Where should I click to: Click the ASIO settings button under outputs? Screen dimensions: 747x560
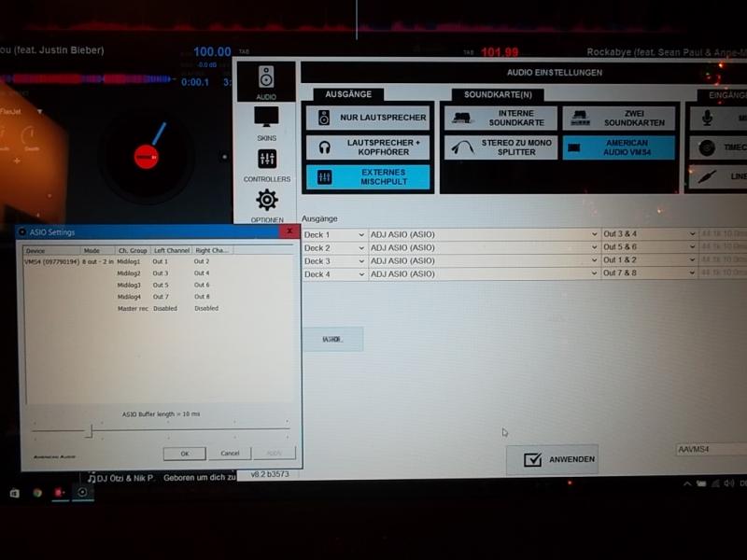pos(333,339)
